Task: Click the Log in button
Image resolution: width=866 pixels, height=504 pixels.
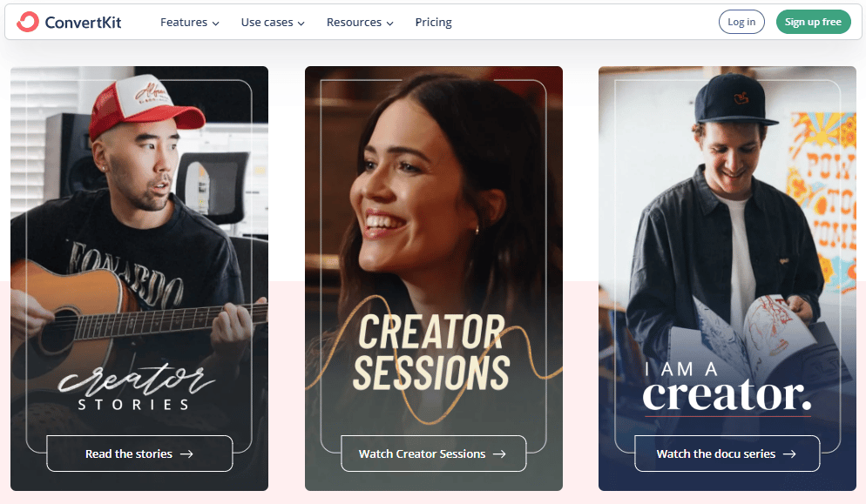Action: click(x=741, y=22)
